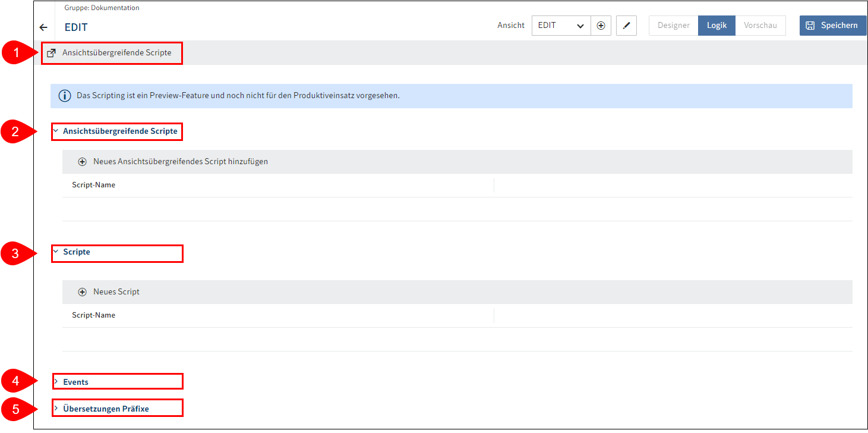This screenshot has width=868, height=433.
Task: Switch to the Designer tab
Action: (674, 26)
